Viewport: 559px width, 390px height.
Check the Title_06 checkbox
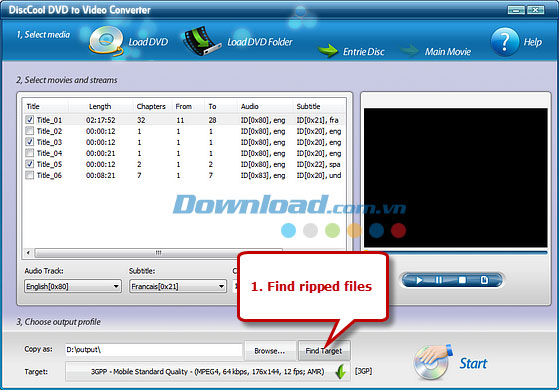[x=30, y=175]
